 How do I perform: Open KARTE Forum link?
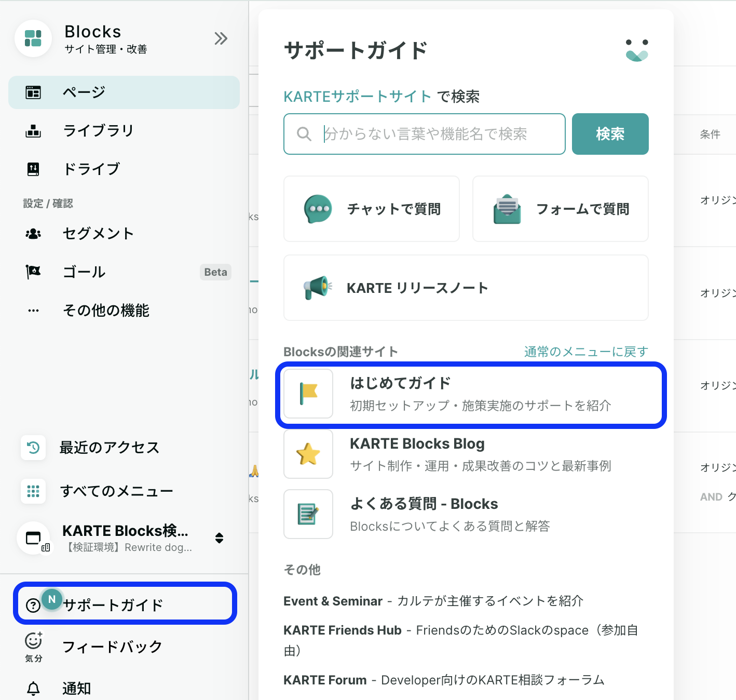tap(325, 680)
